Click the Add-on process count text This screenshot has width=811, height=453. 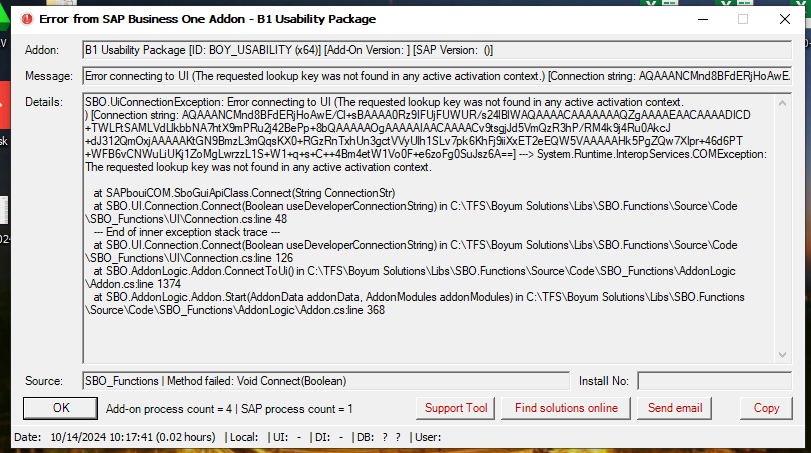pyautogui.click(x=169, y=409)
